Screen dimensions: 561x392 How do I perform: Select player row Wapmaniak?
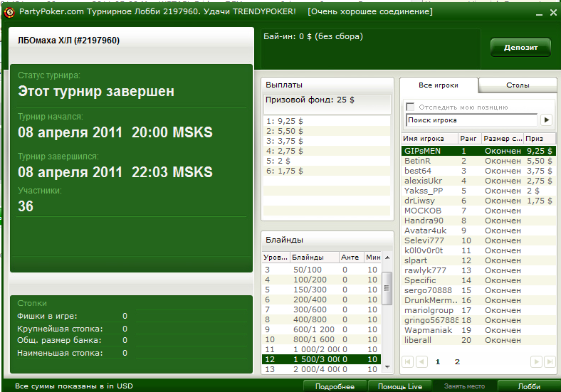pos(478,330)
